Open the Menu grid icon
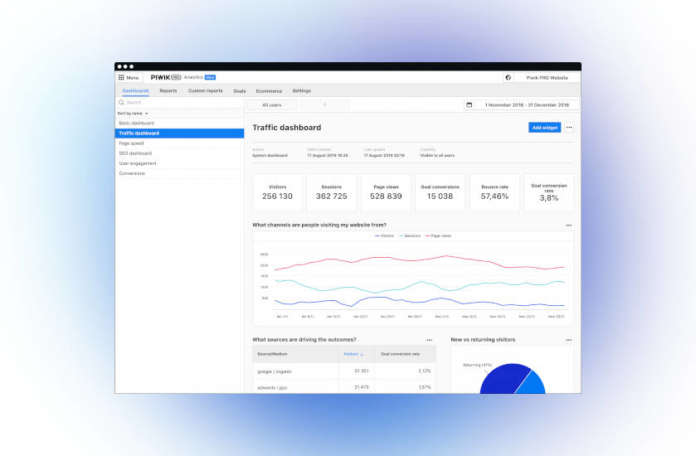The width and height of the screenshot is (696, 456). click(121, 77)
